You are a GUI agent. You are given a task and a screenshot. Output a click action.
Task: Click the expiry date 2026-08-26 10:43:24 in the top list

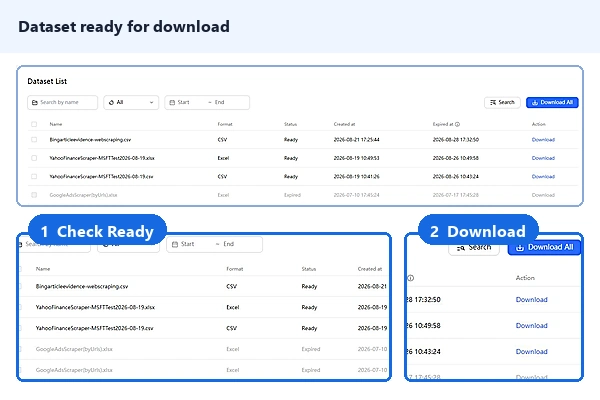456,176
